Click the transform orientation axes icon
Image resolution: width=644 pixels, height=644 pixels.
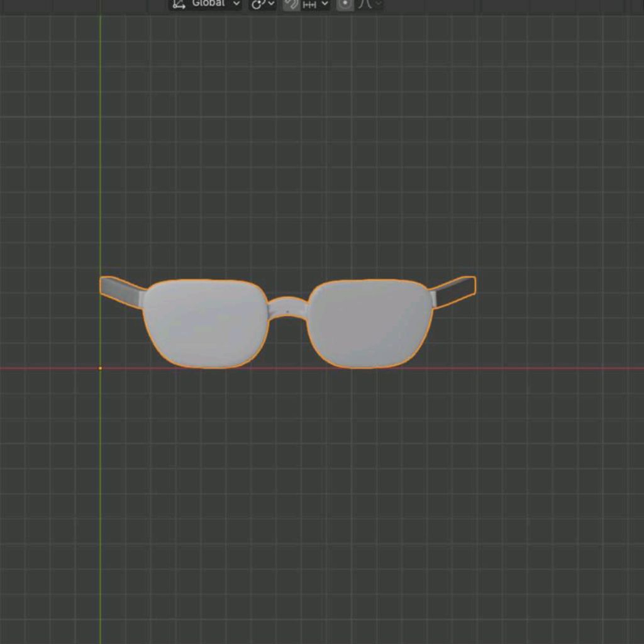point(179,4)
